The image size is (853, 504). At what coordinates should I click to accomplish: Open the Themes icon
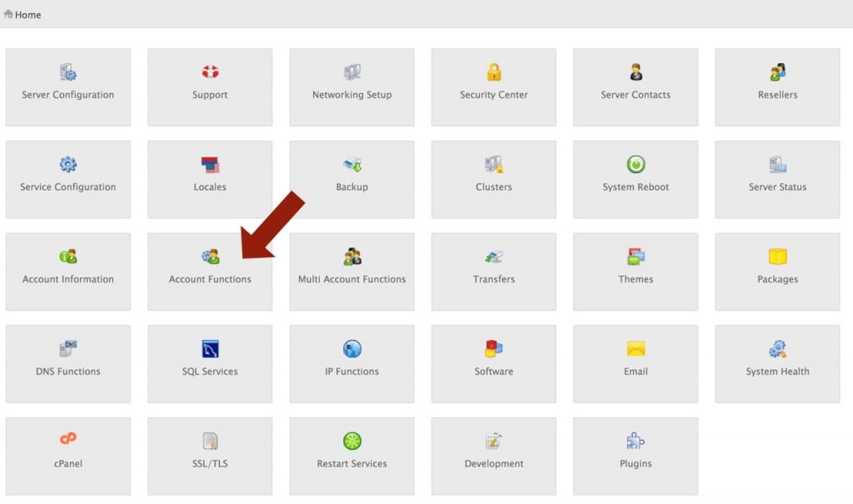click(x=636, y=257)
